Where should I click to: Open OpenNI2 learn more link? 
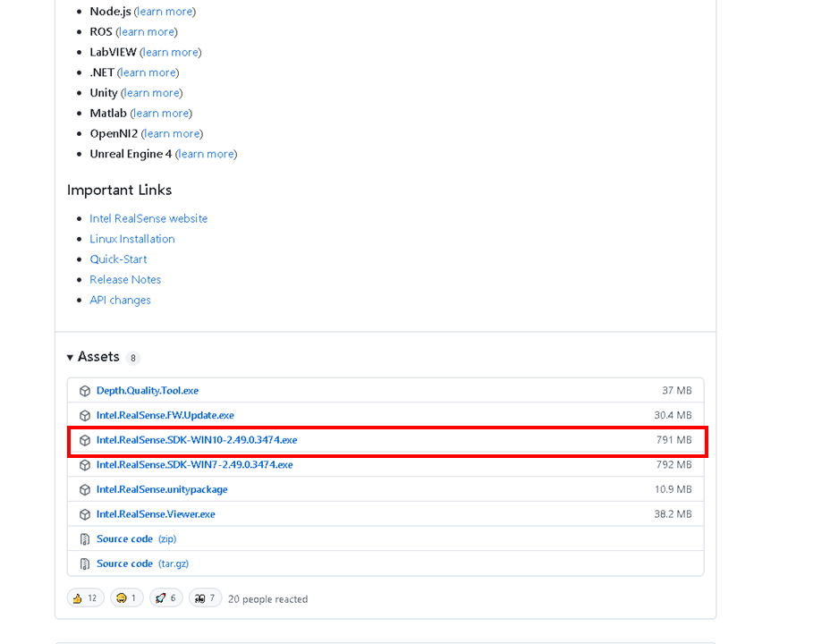[172, 134]
